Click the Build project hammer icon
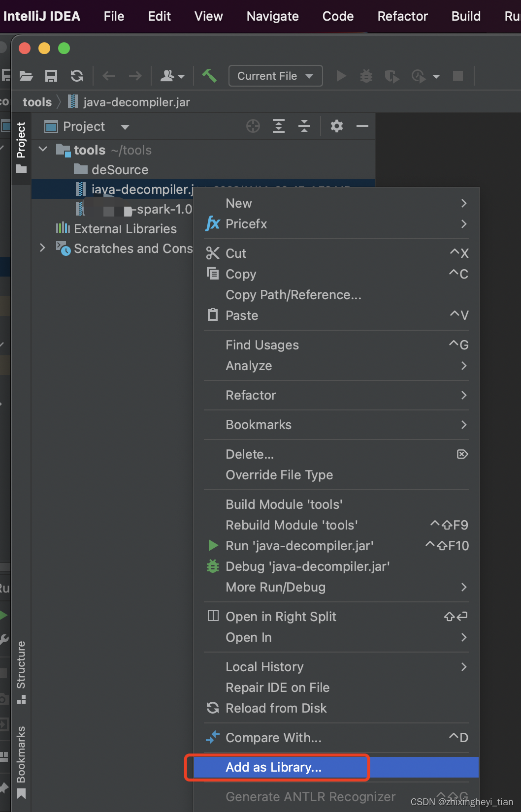The image size is (521, 812). 209,75
